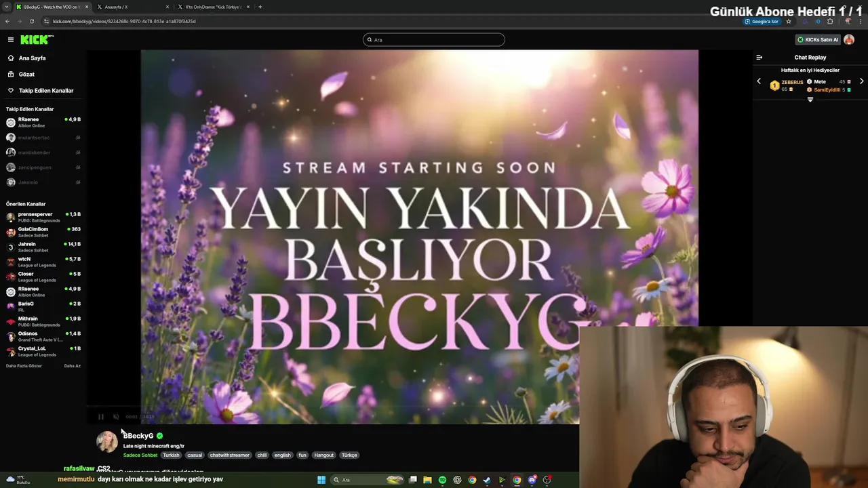This screenshot has width=868, height=488.
Task: Go back in browser
Action: (7, 21)
